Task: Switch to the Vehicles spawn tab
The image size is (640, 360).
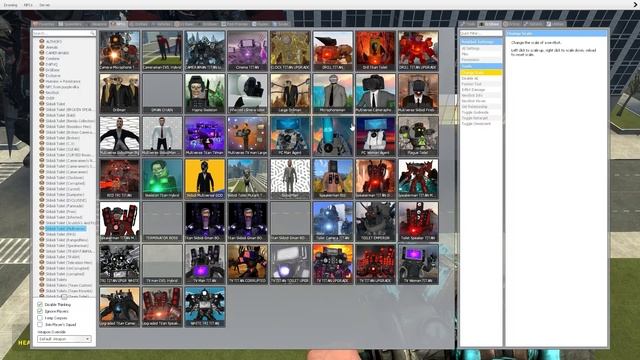Action: click(x=161, y=24)
